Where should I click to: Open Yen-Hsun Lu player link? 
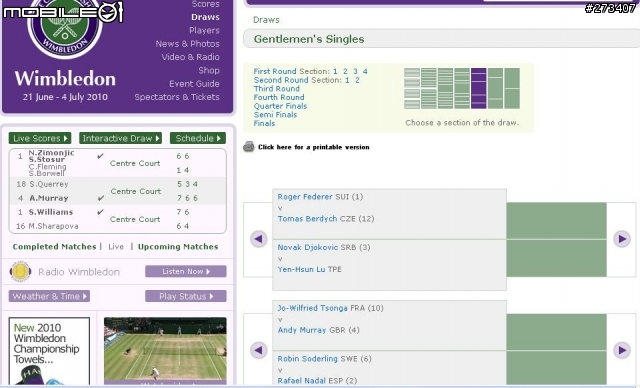pyautogui.click(x=301, y=269)
